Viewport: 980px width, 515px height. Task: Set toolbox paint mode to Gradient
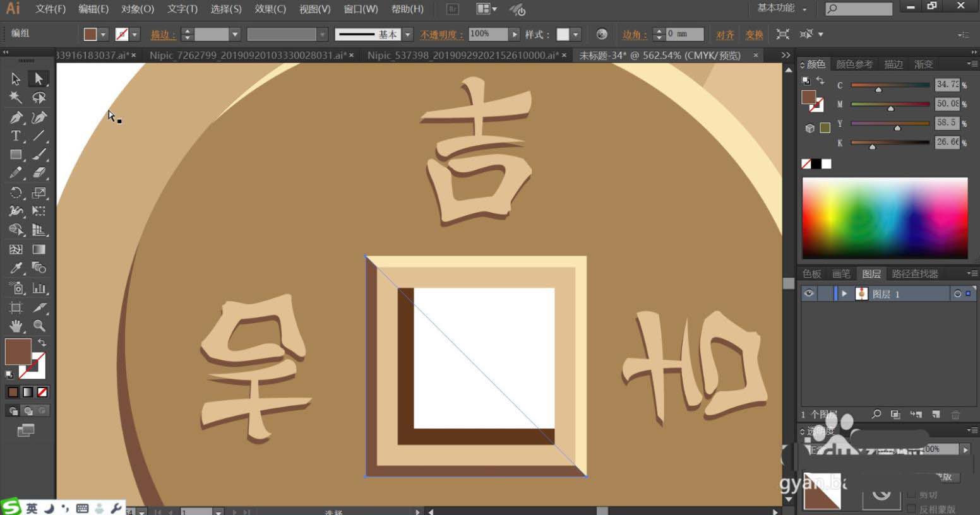28,392
